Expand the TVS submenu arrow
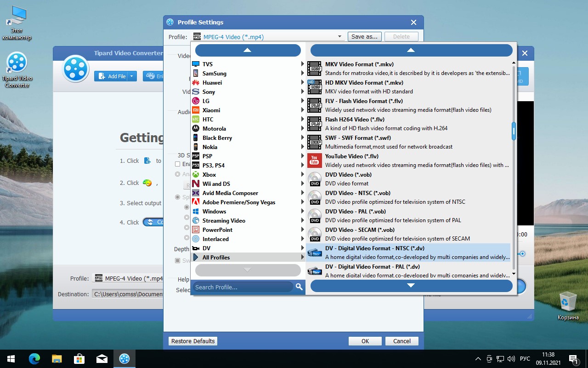Image resolution: width=588 pixels, height=368 pixels. point(303,64)
